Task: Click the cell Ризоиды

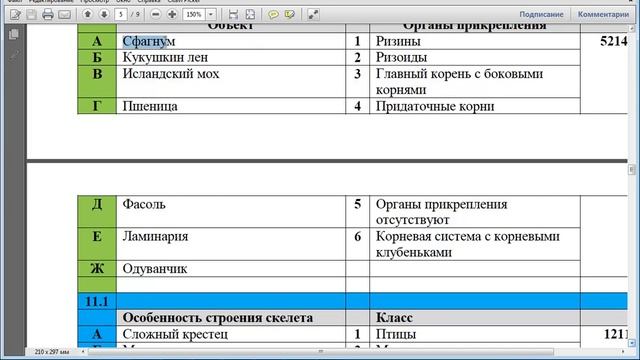Action: coord(401,58)
